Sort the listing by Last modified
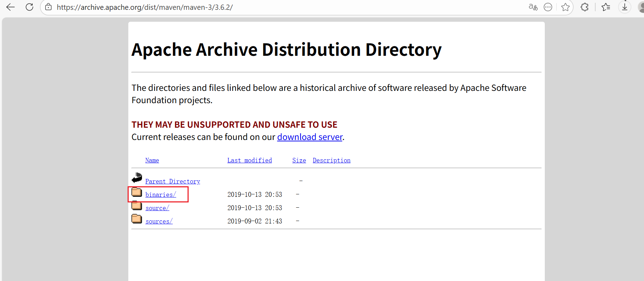The width and height of the screenshot is (644, 281). point(250,160)
